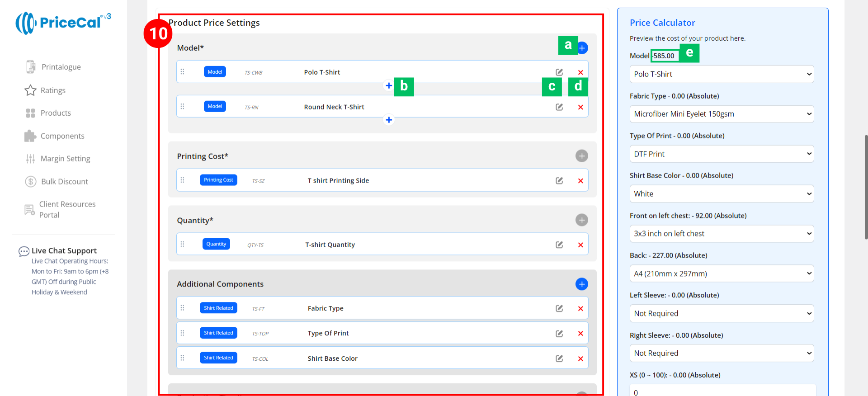The image size is (868, 396).
Task: Edit the Shirt Base Color component
Action: (559, 358)
